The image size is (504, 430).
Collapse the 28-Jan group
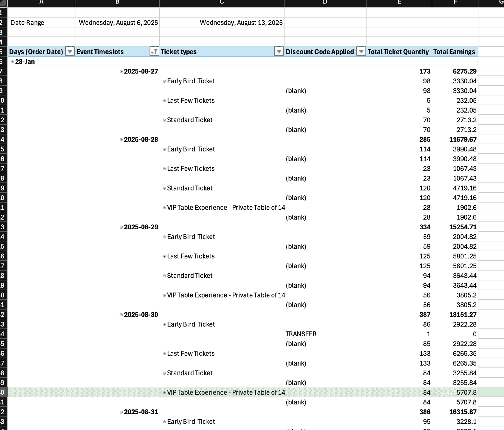12,62
